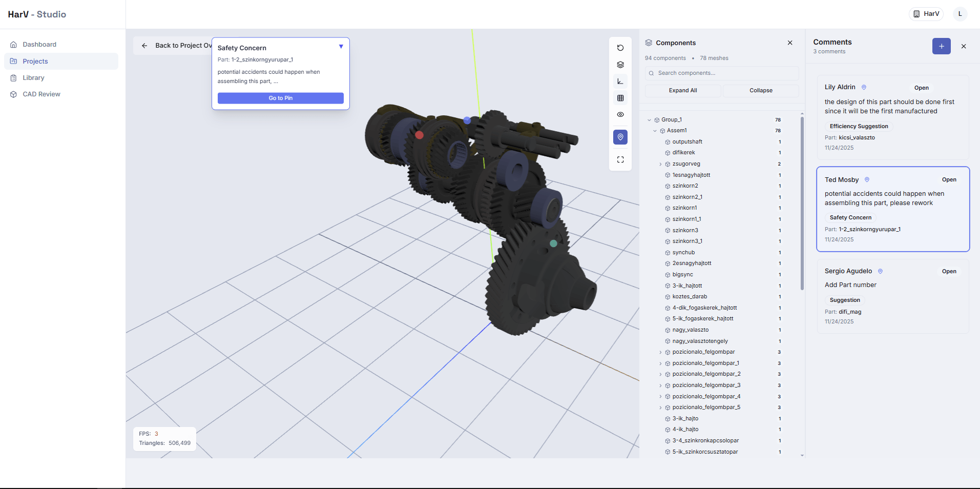
Task: Open the components layers tool in viewer toolbar
Action: point(620,65)
